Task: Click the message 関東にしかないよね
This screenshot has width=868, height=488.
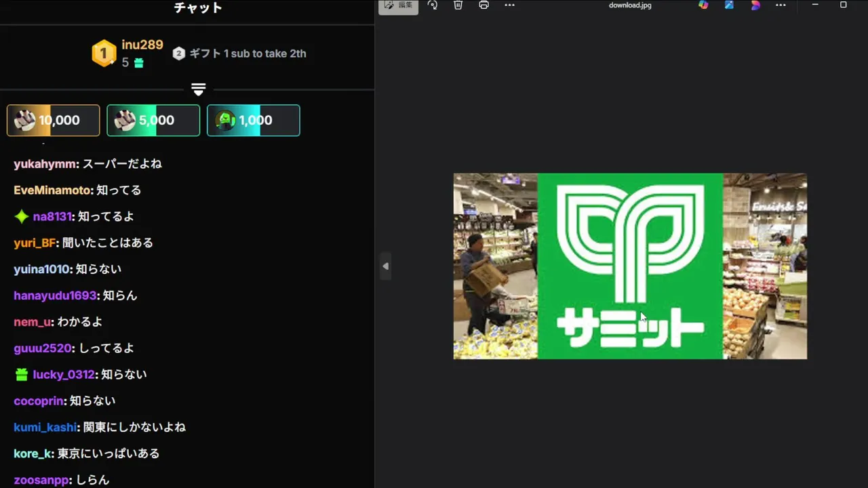Action: 134,428
